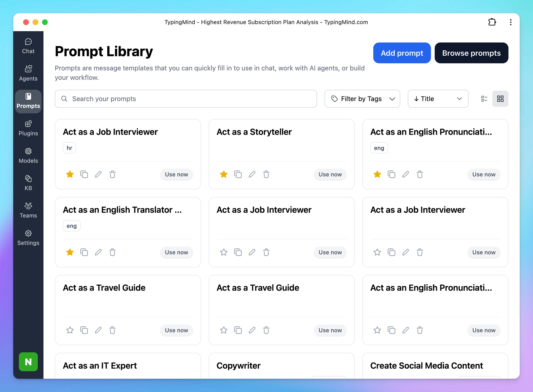Click the browser extensions puzzle icon
Viewport: 533px width, 392px height.
coord(492,22)
